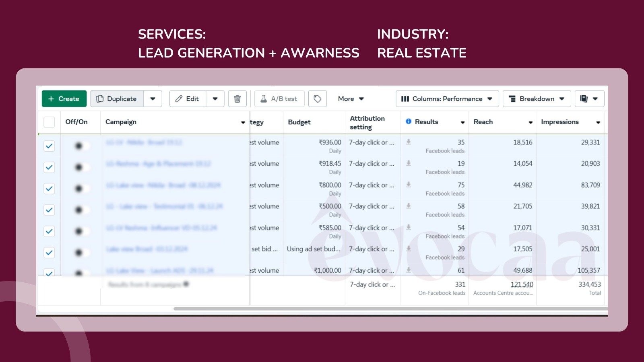Uncheck the ₹936.00 budget campaign row checkbox

tap(49, 146)
